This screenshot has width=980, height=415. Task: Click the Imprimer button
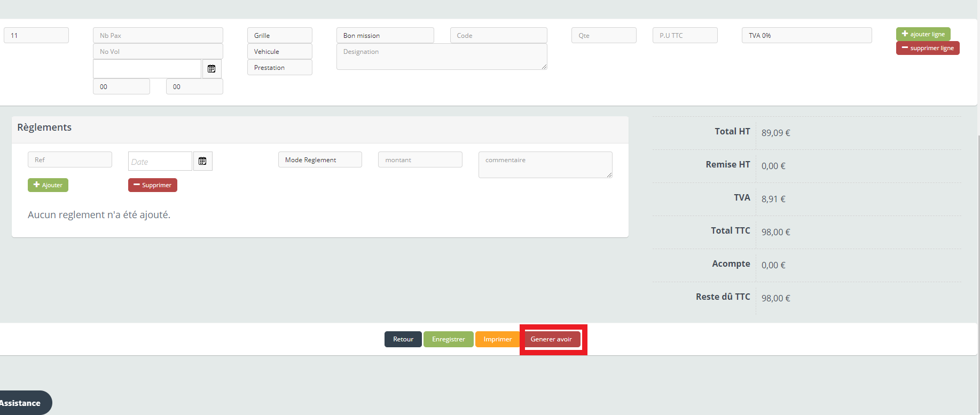coord(497,339)
